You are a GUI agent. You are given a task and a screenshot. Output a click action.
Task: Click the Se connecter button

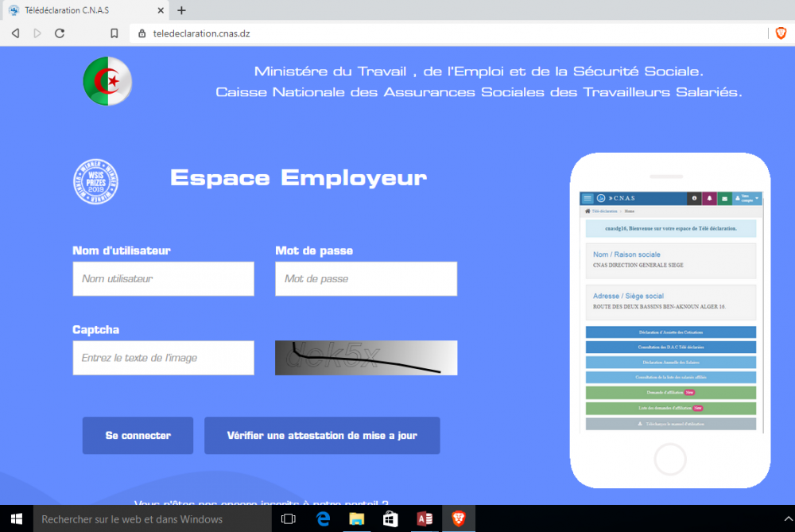click(138, 436)
